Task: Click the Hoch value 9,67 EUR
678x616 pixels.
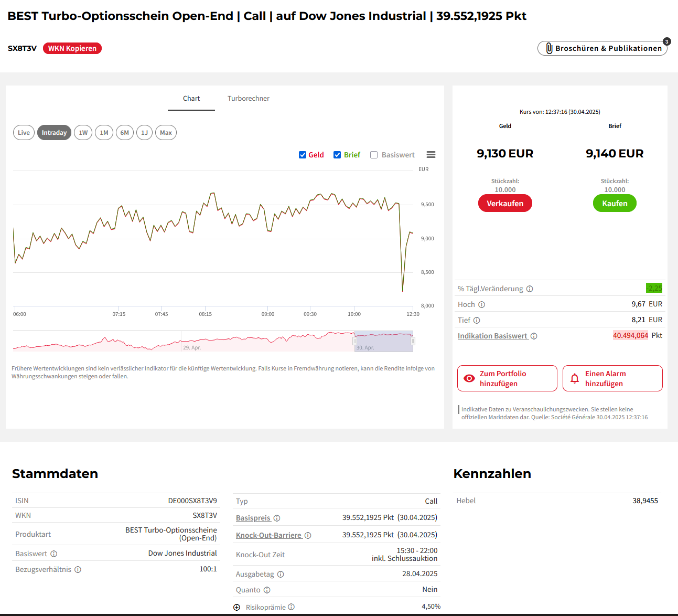Action: coord(647,304)
